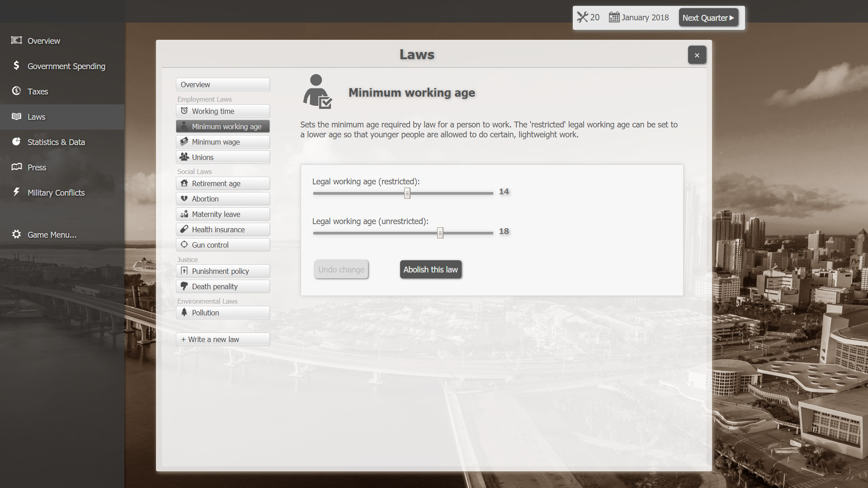Select the Maternity leave icon
This screenshot has width=868, height=488.
(x=184, y=214)
